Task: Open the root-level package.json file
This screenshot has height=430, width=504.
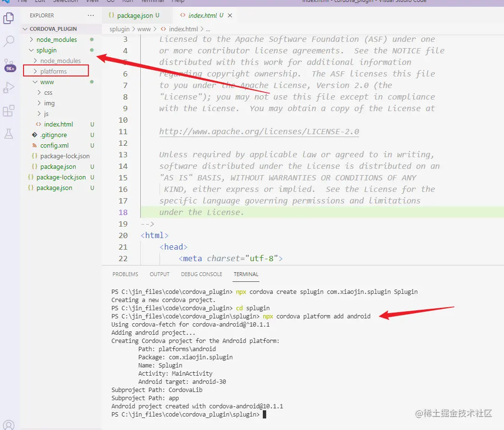Action: [x=54, y=188]
